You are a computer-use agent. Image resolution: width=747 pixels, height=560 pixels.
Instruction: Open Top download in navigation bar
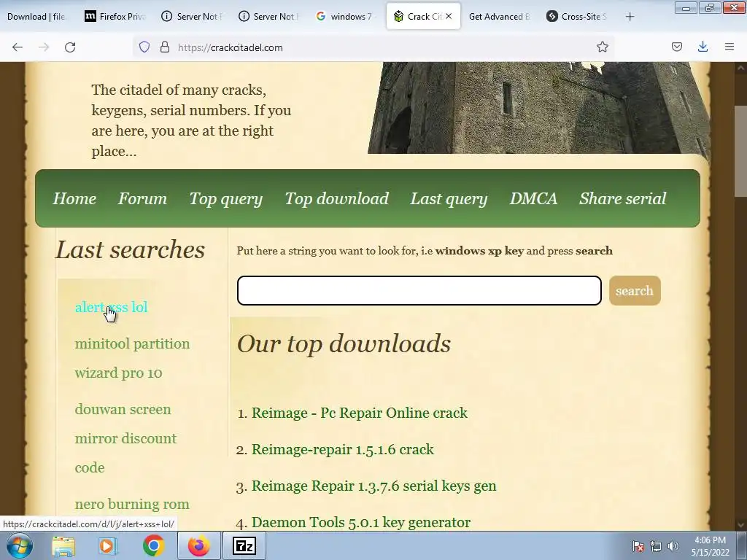click(x=337, y=198)
